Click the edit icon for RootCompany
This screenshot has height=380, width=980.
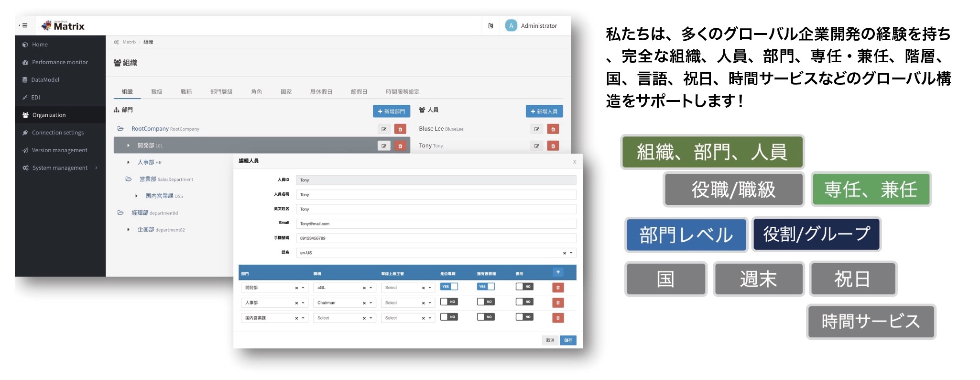point(384,129)
